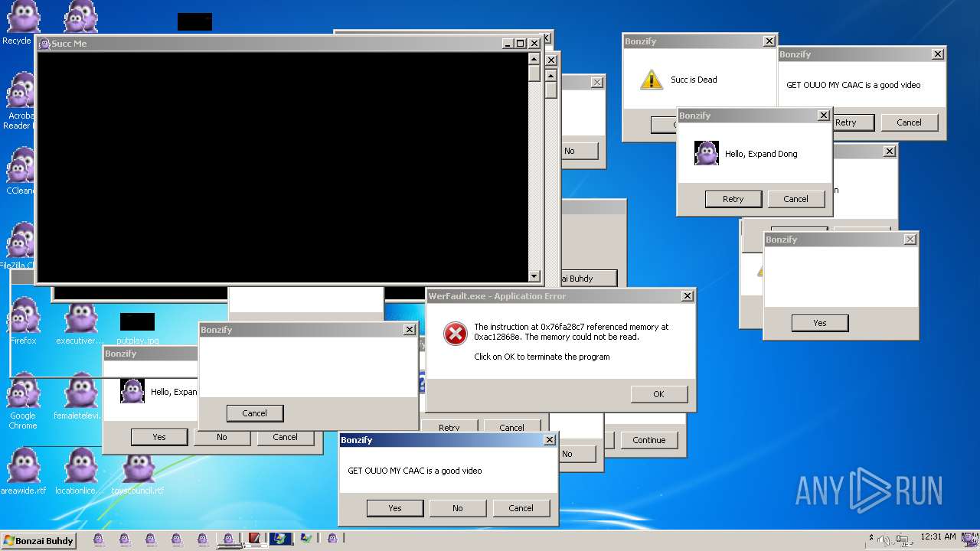Close the bottom GET OUUO MY CAAC dialog

point(550,440)
